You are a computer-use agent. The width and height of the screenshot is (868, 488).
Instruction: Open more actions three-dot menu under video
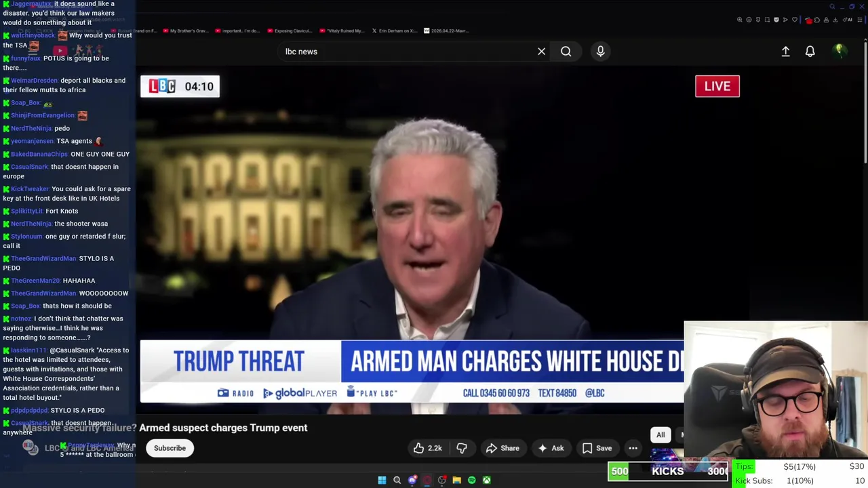pyautogui.click(x=633, y=448)
